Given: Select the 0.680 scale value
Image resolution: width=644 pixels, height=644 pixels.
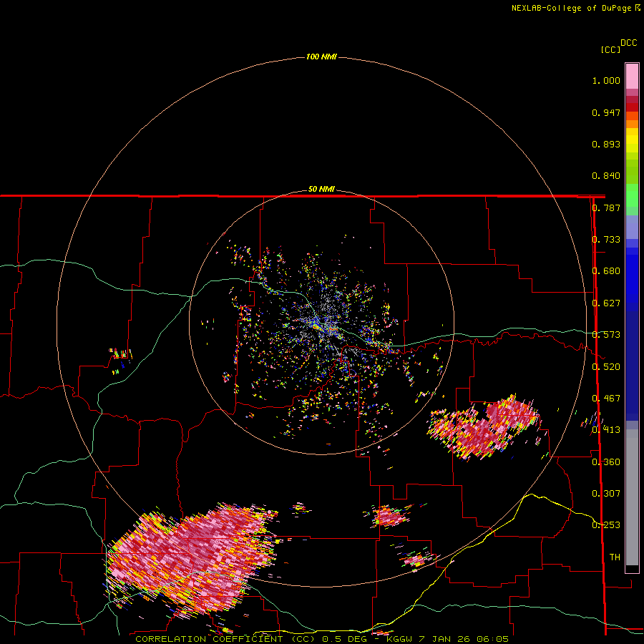Looking at the screenshot, I should click(x=606, y=271).
